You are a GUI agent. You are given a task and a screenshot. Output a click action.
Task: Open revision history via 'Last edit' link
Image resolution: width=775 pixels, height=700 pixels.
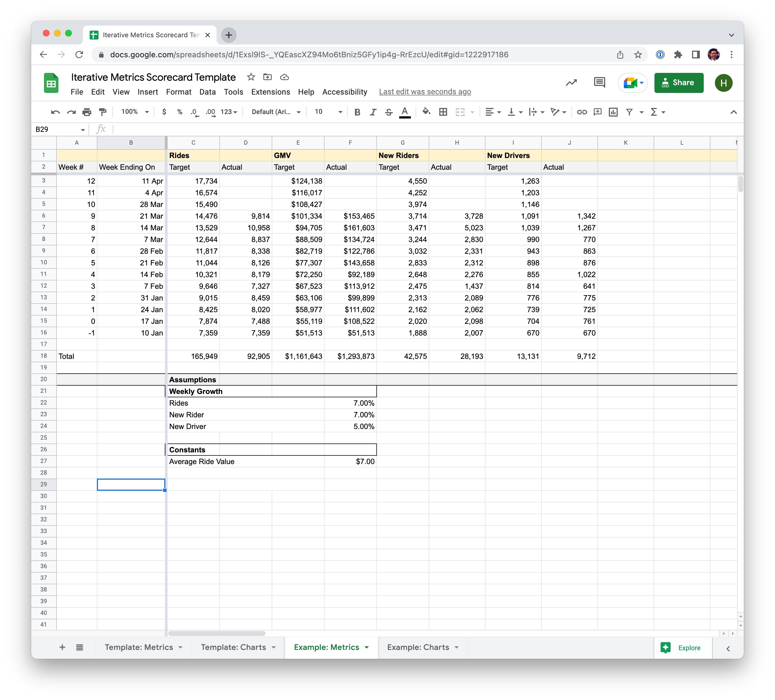pos(425,92)
